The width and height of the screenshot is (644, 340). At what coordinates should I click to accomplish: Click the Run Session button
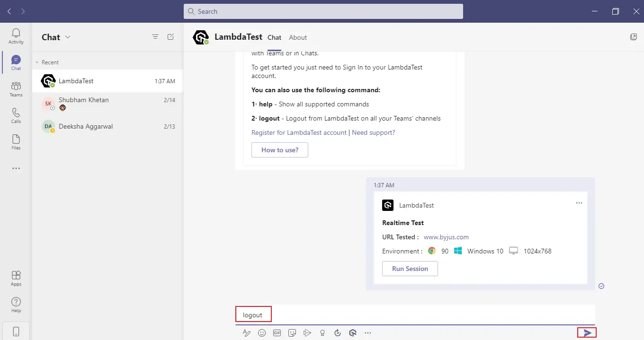(410, 269)
